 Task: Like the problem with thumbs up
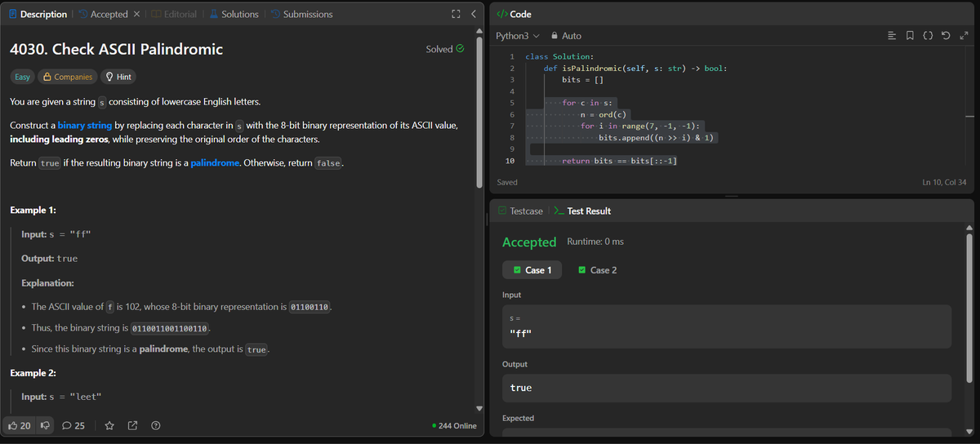tap(19, 425)
